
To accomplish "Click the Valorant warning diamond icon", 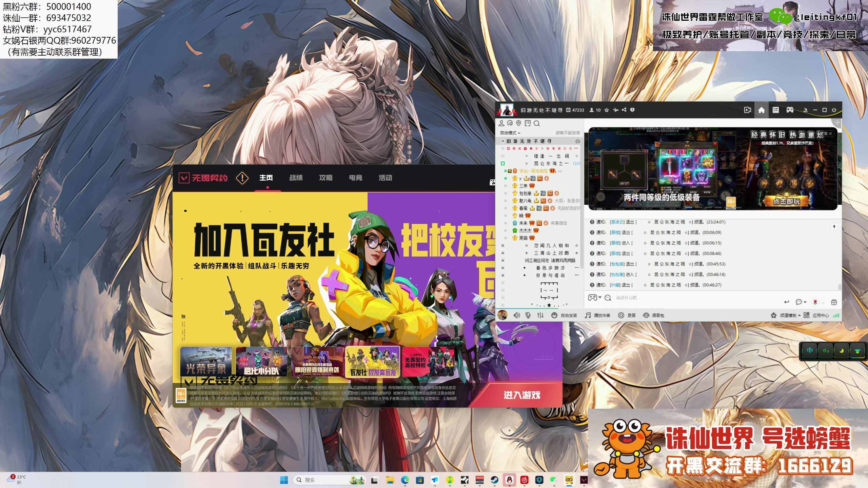I will (242, 178).
